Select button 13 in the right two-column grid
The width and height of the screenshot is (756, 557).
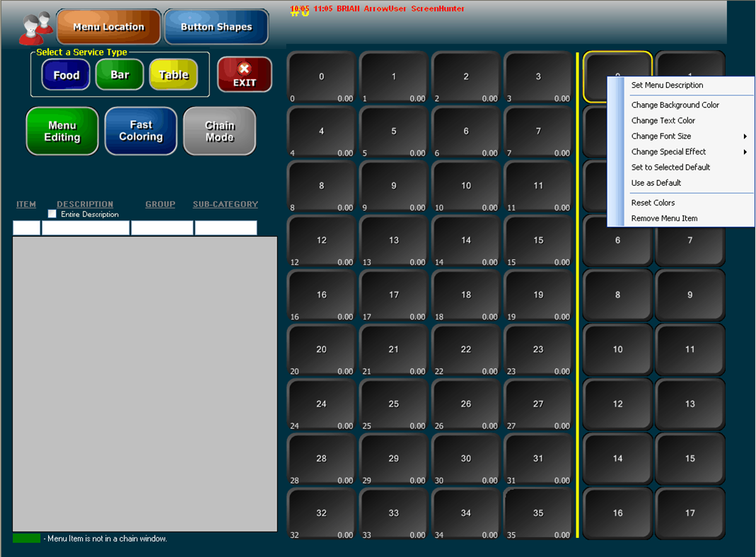point(690,404)
